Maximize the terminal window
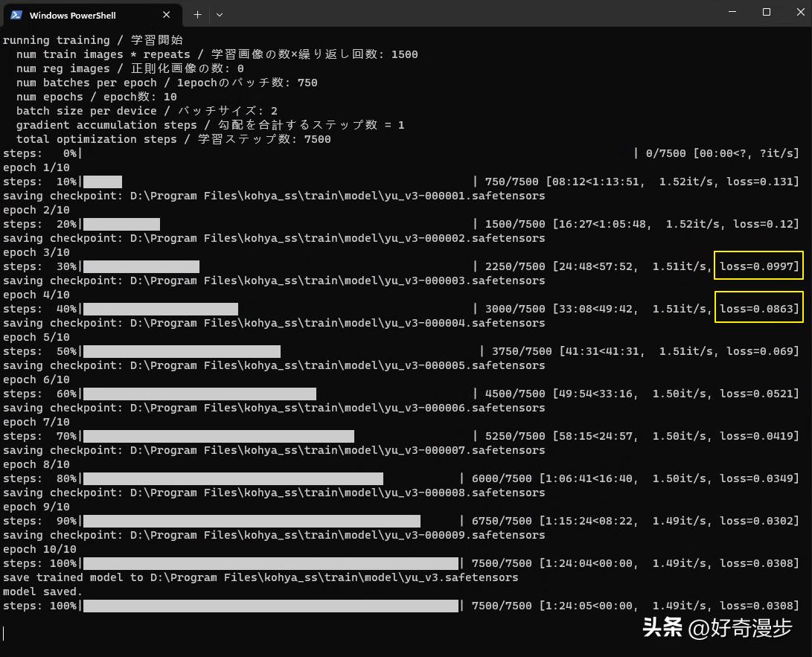The height and width of the screenshot is (657, 812). pyautogui.click(x=766, y=13)
